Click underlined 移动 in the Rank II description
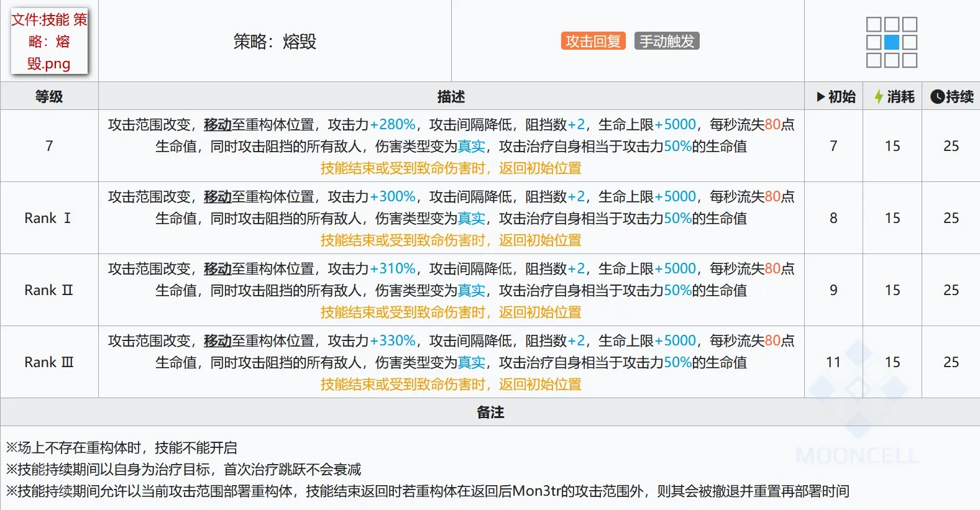 click(218, 269)
